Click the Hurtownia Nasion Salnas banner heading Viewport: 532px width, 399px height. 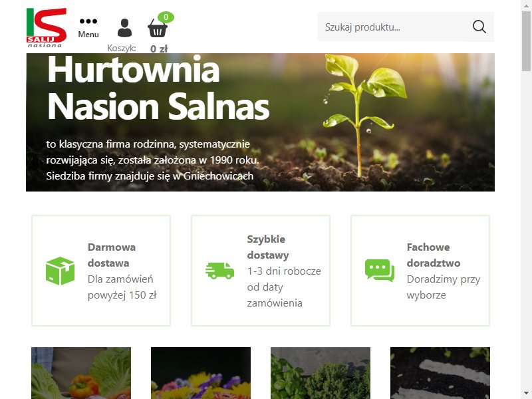[x=158, y=88]
